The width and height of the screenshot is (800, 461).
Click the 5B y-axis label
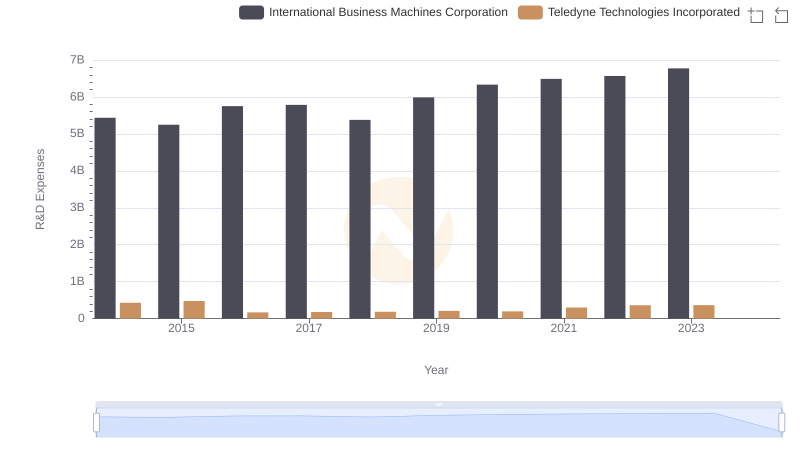point(77,134)
